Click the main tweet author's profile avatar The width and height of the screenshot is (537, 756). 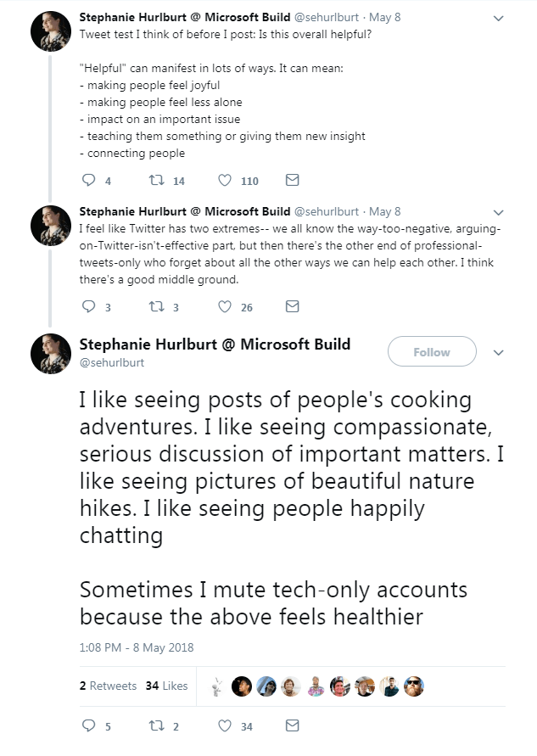click(x=50, y=353)
